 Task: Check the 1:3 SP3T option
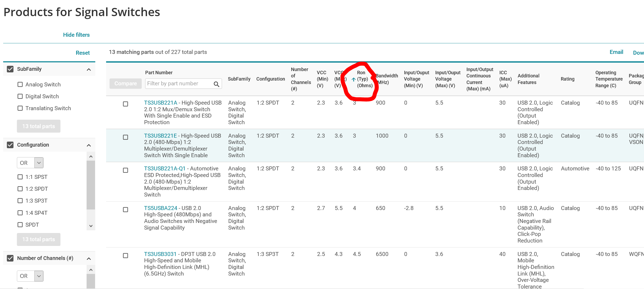pyautogui.click(x=20, y=201)
